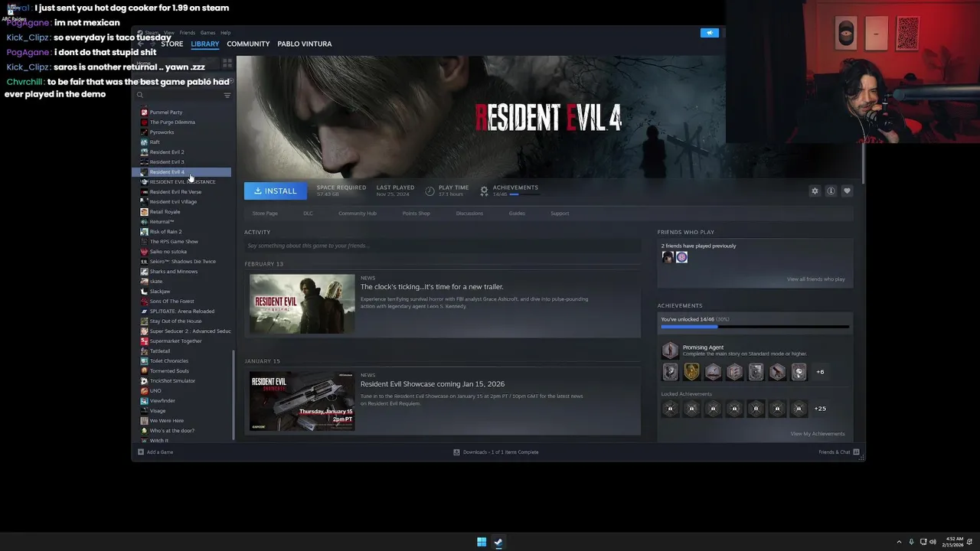Switch to library grid view icon
This screenshot has width=980, height=551.
tap(227, 63)
